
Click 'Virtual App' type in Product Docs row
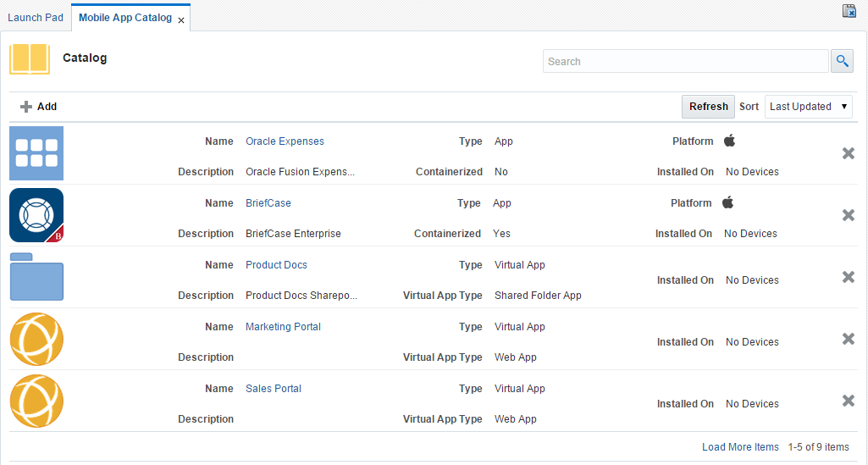point(520,264)
